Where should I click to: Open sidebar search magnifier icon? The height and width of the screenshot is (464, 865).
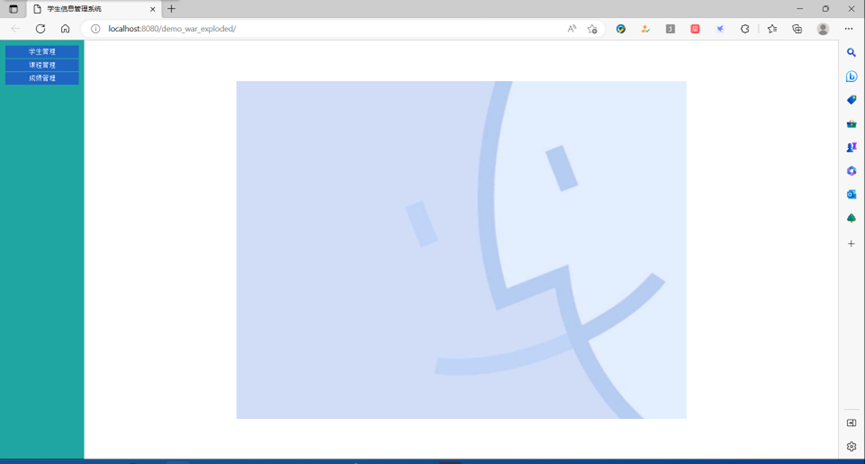click(x=851, y=53)
